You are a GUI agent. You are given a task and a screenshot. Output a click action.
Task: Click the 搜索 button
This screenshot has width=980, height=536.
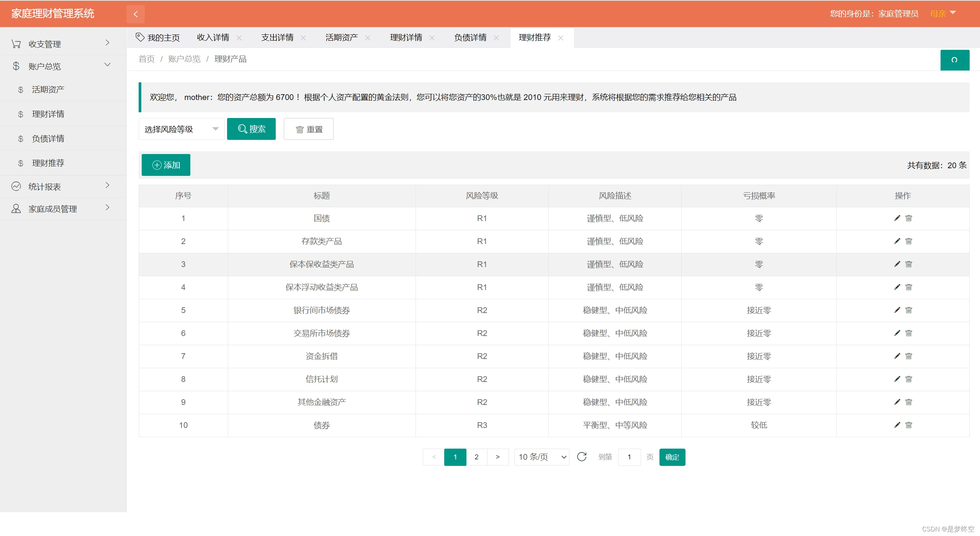[251, 129]
